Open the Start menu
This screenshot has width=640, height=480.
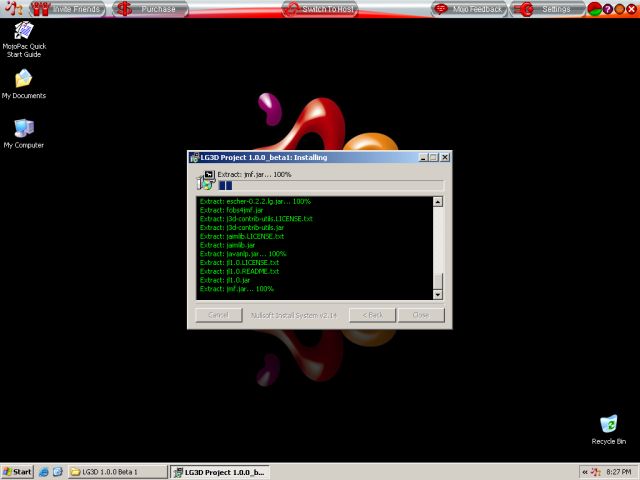(17, 471)
